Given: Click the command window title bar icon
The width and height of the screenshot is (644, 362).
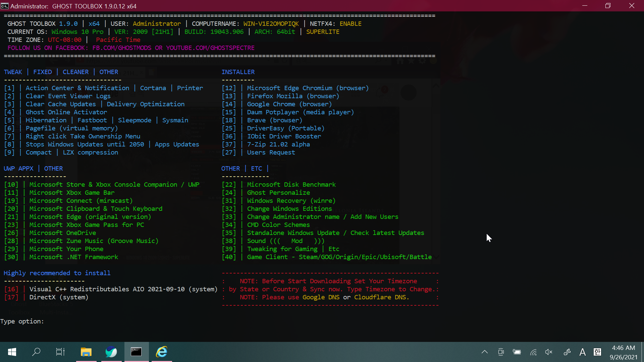Looking at the screenshot, I should 5,6.
